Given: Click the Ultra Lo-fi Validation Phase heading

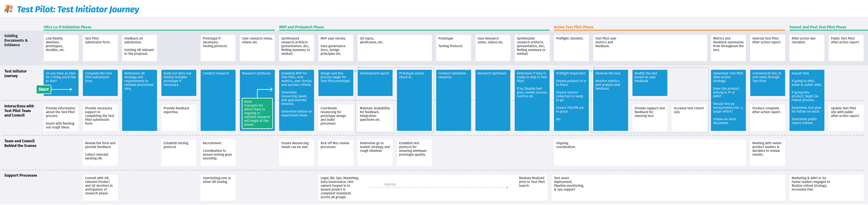Looking at the screenshot, I should pyautogui.click(x=67, y=27).
